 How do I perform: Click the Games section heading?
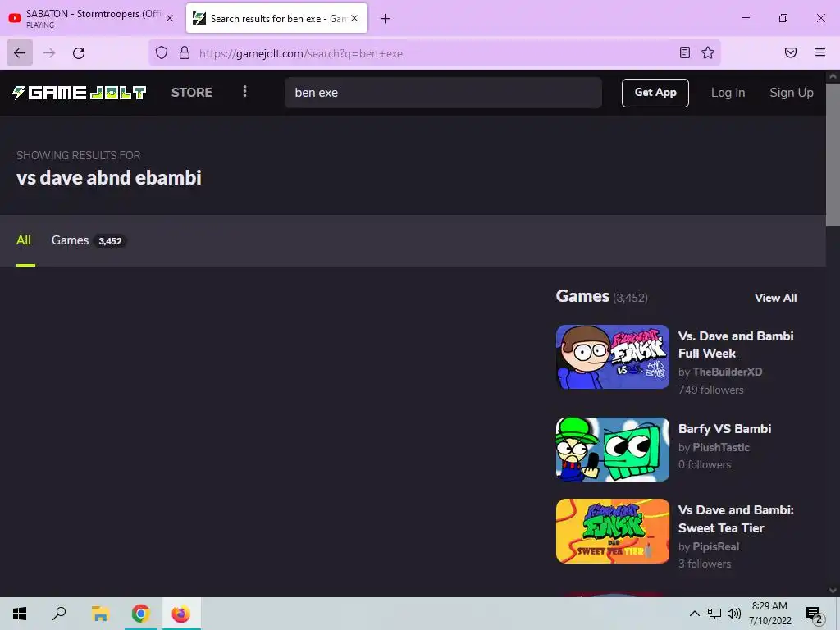pos(582,296)
